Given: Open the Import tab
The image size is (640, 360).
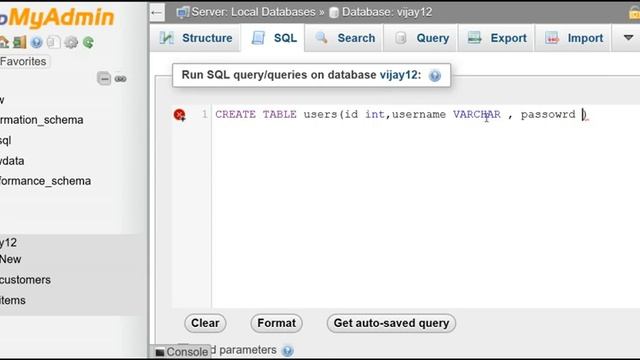Looking at the screenshot, I should [x=573, y=38].
